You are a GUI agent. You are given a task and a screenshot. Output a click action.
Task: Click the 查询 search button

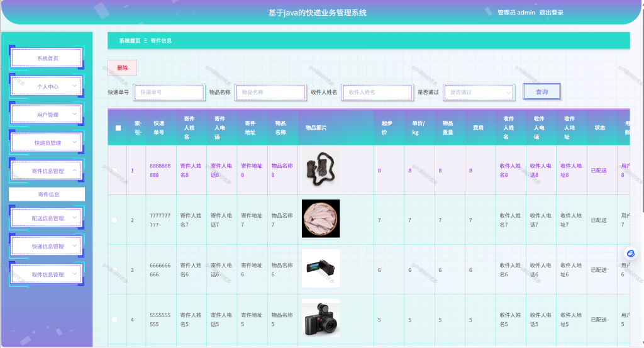tap(541, 92)
